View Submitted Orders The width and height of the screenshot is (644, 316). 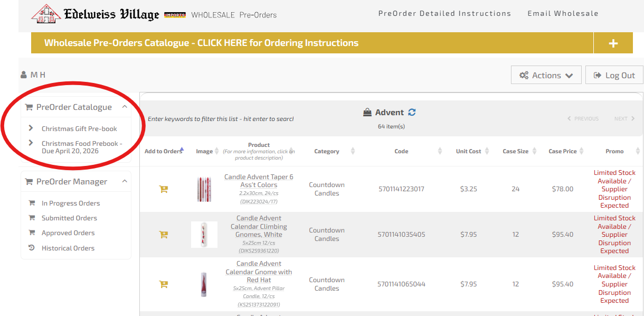[69, 218]
